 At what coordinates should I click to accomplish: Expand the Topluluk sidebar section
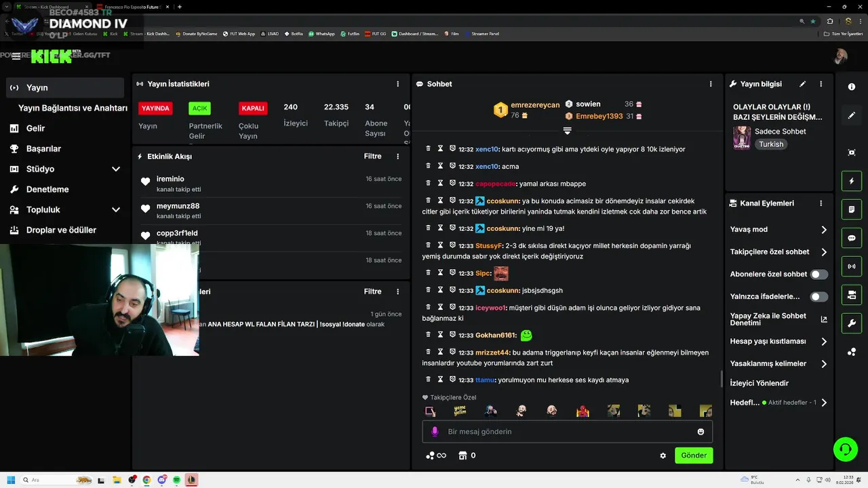coord(116,209)
